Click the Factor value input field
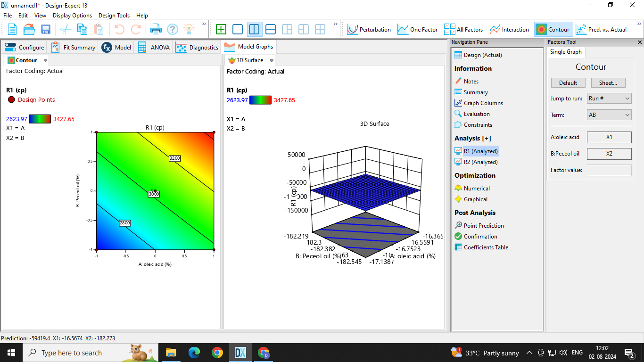Screen dimensions: 644x362 pyautogui.click(x=609, y=170)
